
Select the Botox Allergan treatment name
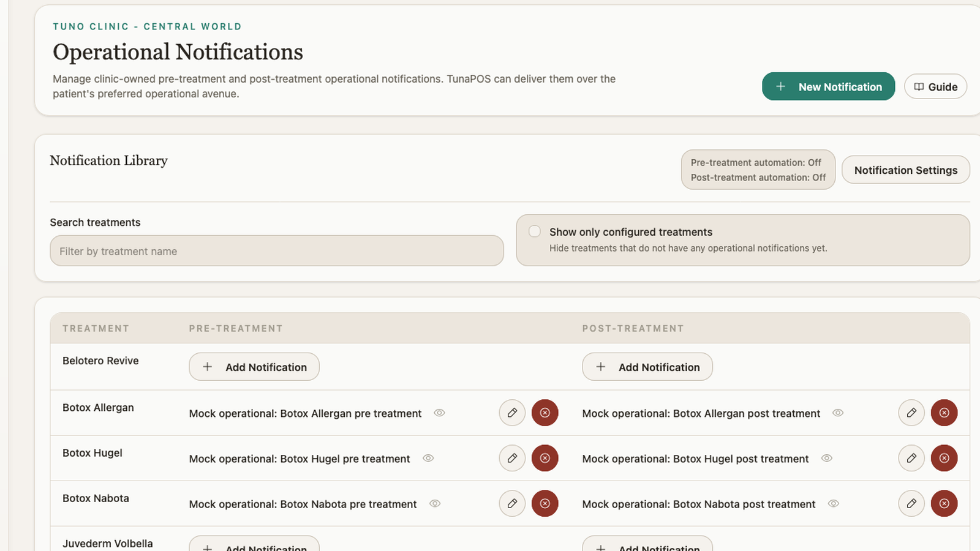pyautogui.click(x=98, y=408)
